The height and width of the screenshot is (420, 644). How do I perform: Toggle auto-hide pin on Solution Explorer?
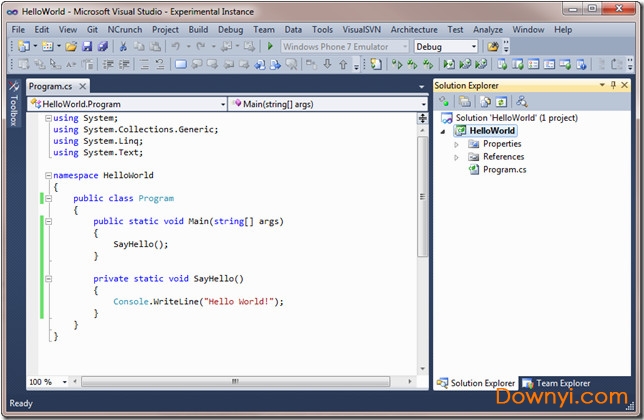pyautogui.click(x=614, y=86)
